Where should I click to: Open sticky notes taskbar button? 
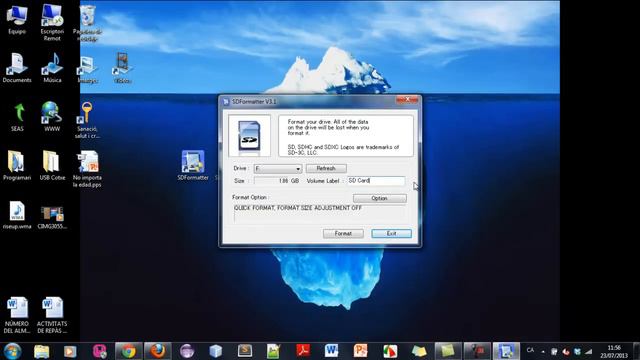[448, 351]
